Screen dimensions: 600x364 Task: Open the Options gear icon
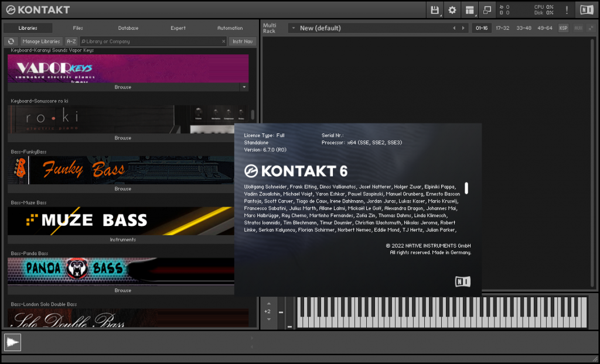(452, 10)
